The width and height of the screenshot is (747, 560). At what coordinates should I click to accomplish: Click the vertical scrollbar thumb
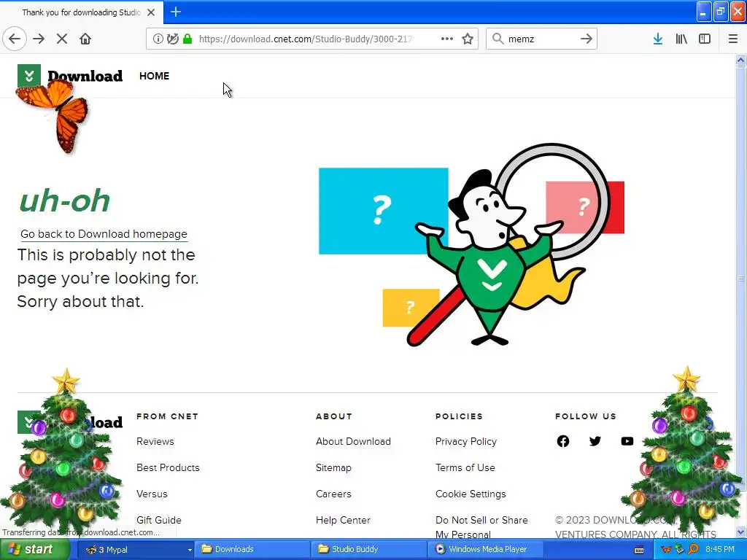(740, 279)
